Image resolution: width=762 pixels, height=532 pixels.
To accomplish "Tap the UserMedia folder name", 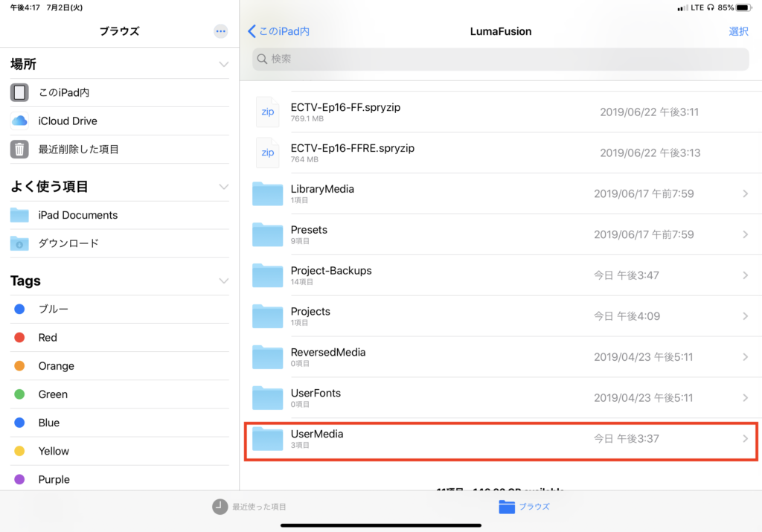I will coord(317,434).
